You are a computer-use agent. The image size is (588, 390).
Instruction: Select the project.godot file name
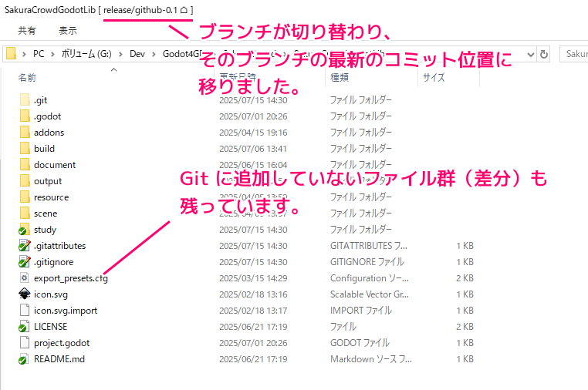(x=60, y=343)
